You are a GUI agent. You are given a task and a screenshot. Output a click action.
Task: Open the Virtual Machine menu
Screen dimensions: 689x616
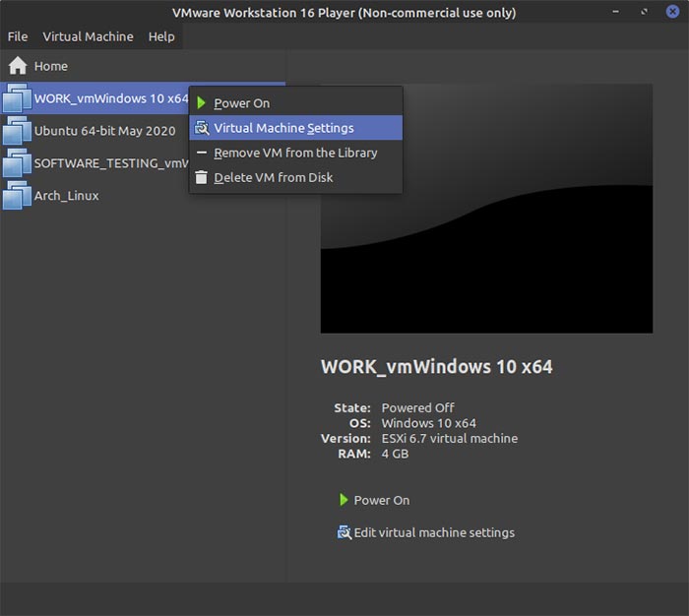click(x=88, y=36)
